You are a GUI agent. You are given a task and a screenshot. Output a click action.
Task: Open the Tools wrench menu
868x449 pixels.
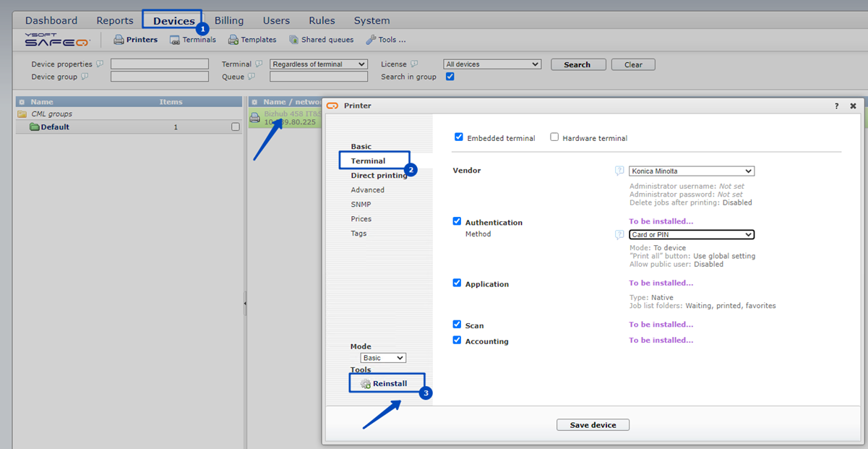371,40
